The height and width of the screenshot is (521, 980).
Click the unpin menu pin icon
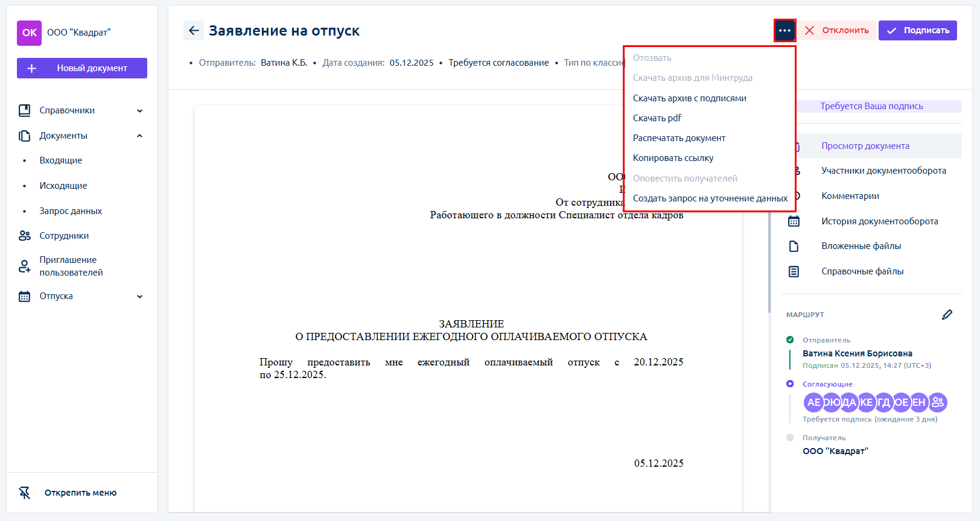[25, 493]
